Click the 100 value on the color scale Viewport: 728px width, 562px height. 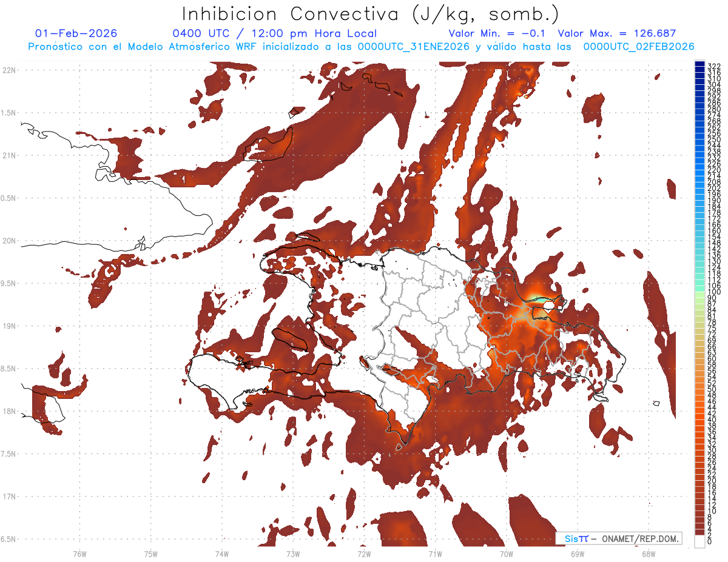click(714, 292)
